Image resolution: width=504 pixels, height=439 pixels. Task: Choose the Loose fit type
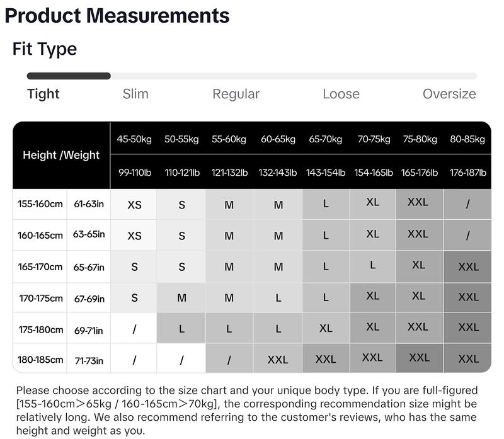(341, 94)
